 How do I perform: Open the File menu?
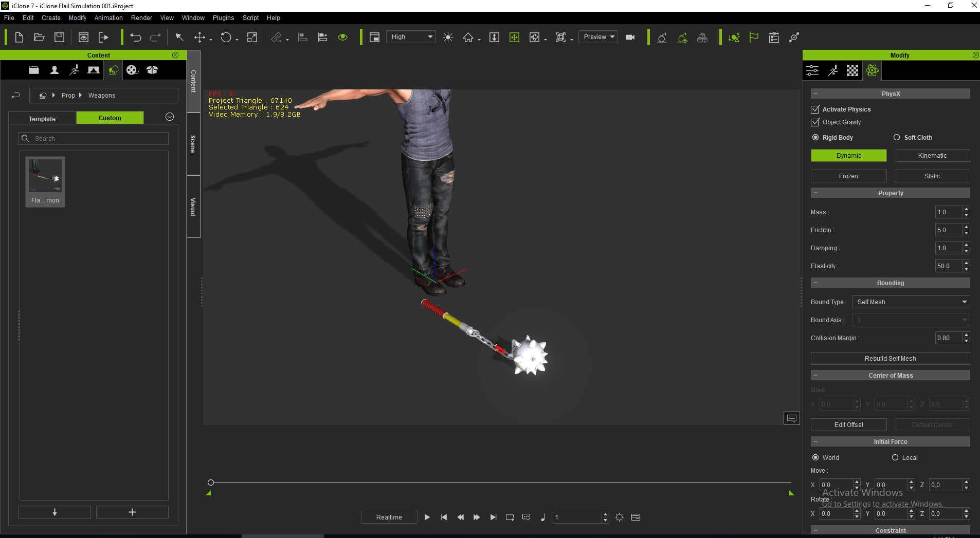tap(9, 17)
